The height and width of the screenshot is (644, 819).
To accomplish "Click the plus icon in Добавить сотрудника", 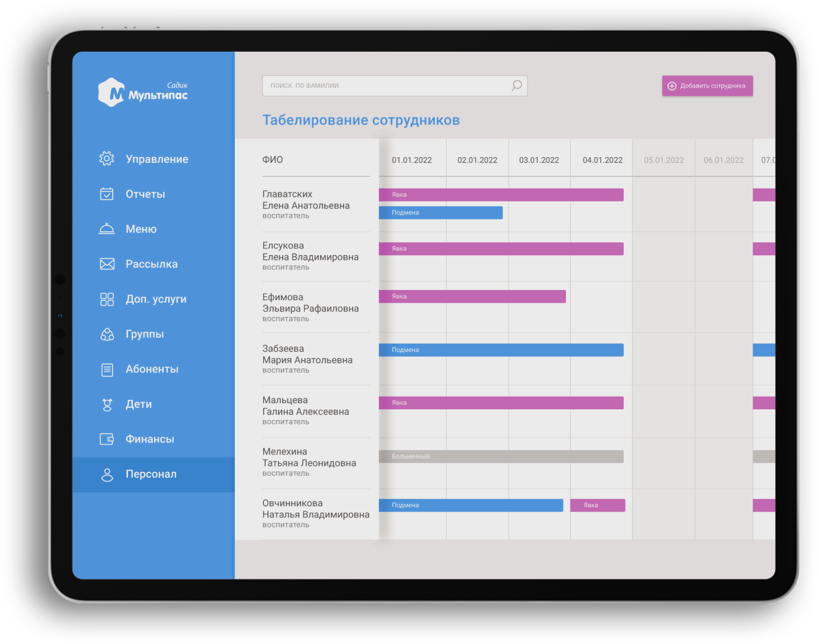I will point(671,86).
